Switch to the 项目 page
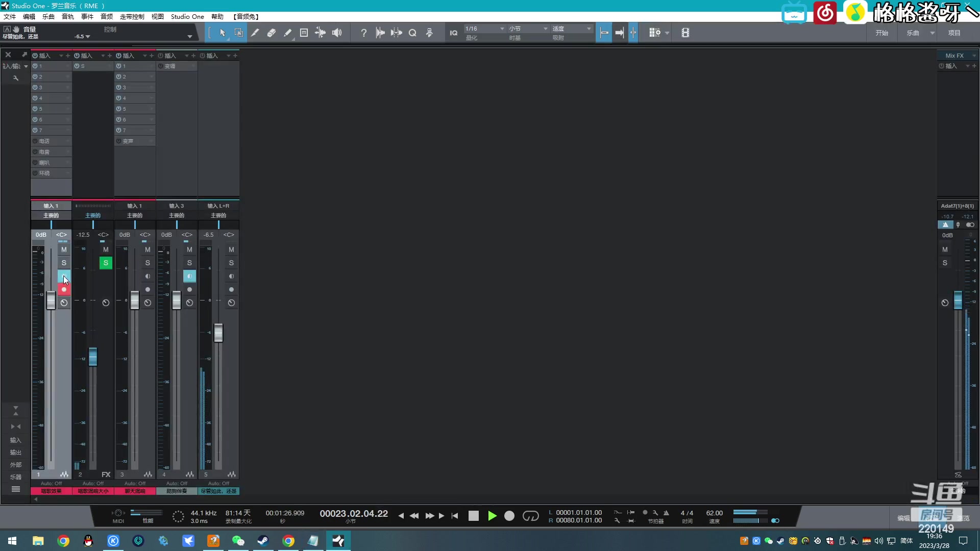This screenshot has height=551, width=980. (954, 33)
